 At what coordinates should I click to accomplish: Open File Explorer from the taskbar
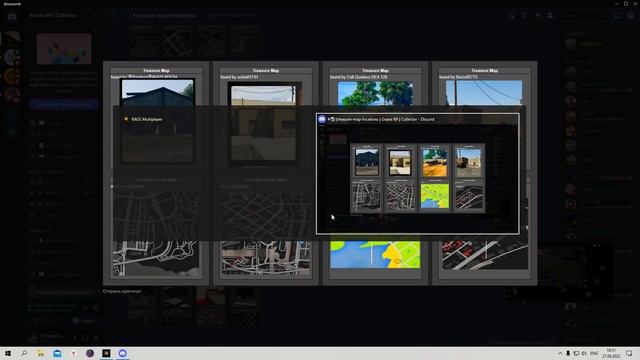click(40, 353)
